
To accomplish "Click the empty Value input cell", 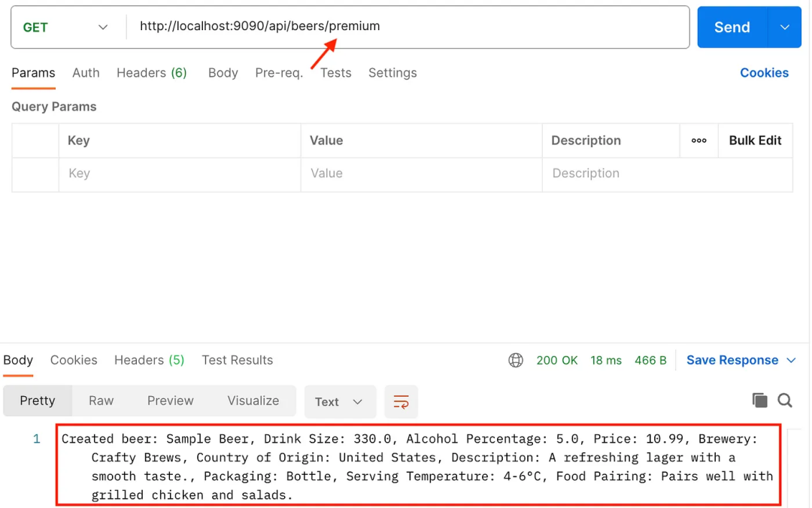I will pyautogui.click(x=422, y=174).
